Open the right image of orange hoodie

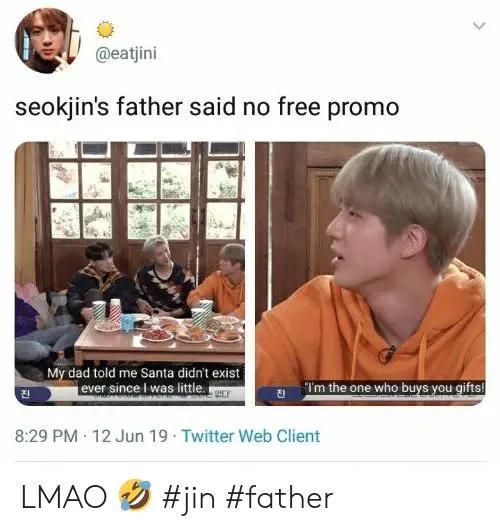coord(370,273)
